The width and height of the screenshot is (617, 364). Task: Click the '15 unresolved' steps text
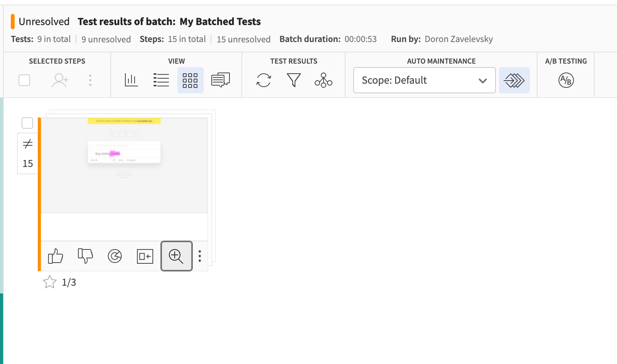tap(244, 39)
